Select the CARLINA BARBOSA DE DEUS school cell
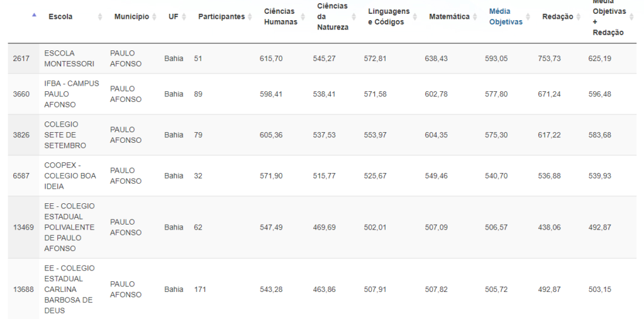The height and width of the screenshot is (319, 644). pos(69,289)
